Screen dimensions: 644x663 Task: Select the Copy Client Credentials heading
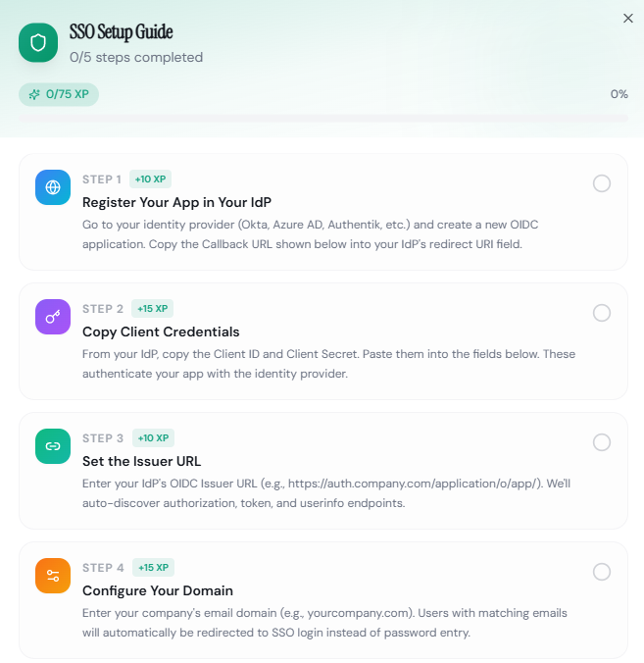click(x=161, y=331)
